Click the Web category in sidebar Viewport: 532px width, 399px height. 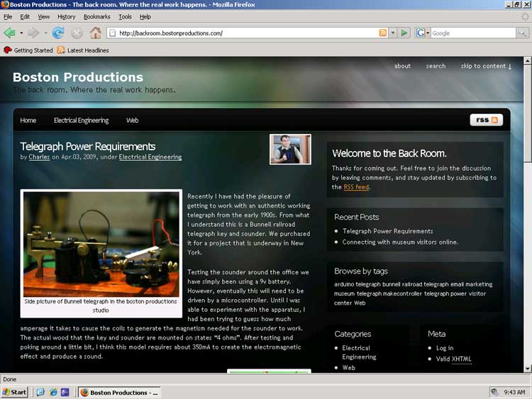(348, 368)
